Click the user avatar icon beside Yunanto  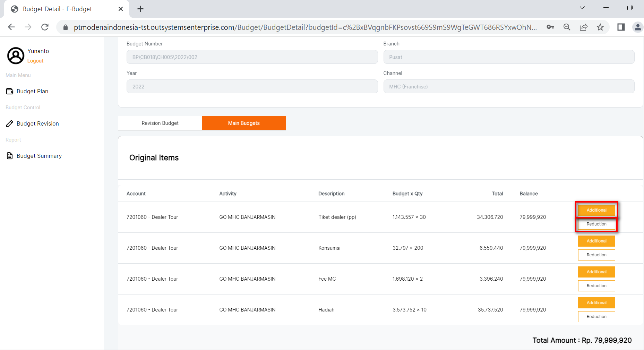(16, 56)
